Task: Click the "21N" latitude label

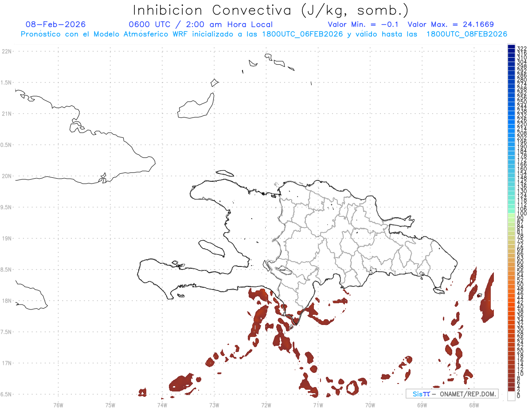Action: [x=6, y=114]
